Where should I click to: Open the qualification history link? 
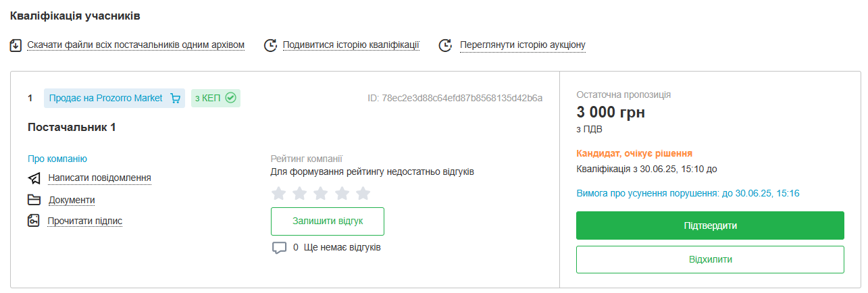(351, 45)
